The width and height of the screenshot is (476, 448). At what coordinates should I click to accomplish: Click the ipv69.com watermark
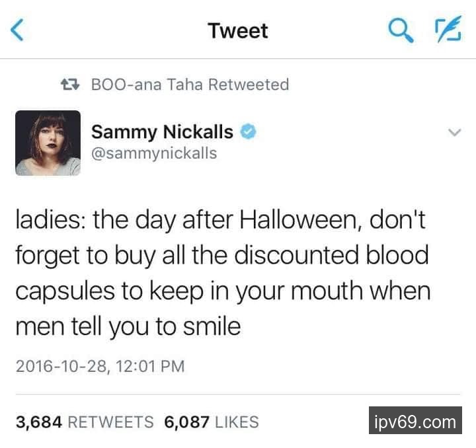click(415, 422)
